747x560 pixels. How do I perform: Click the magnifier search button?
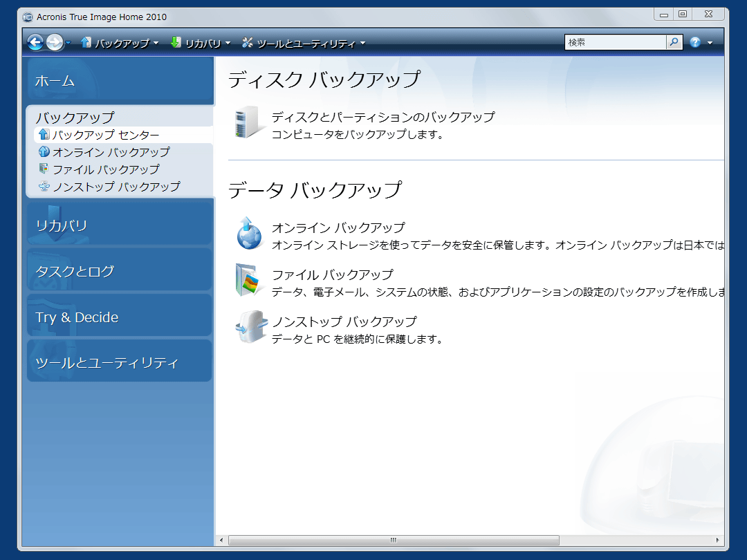[x=674, y=42]
